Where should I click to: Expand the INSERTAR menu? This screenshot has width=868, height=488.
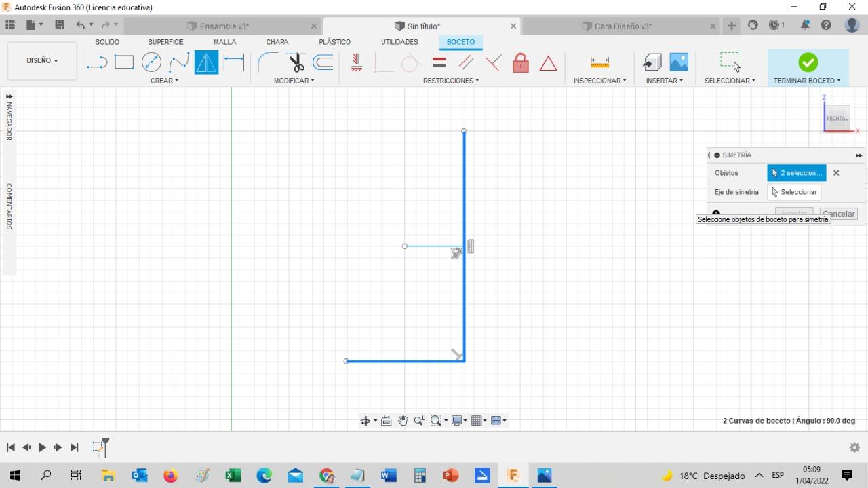(665, 81)
